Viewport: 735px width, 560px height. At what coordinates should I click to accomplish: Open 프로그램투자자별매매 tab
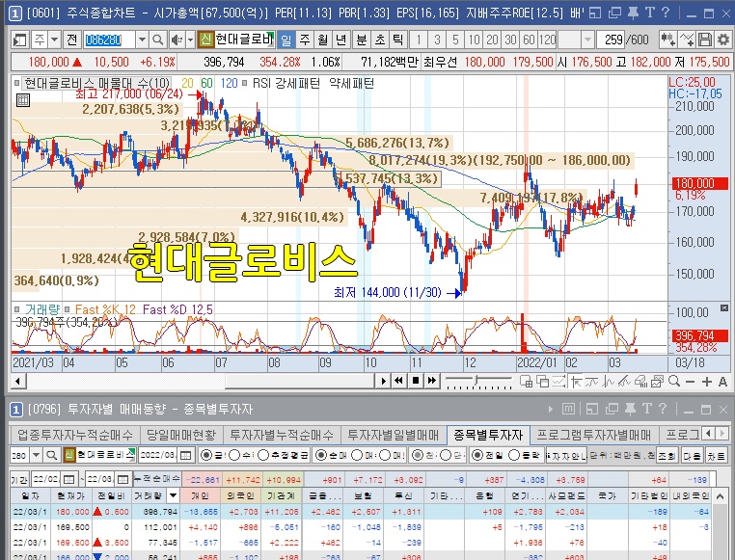pos(593,435)
